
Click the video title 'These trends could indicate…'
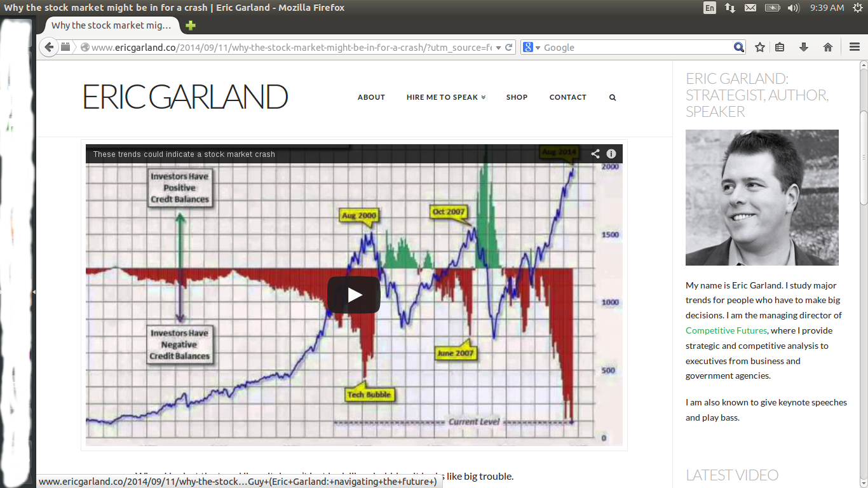pyautogui.click(x=184, y=154)
